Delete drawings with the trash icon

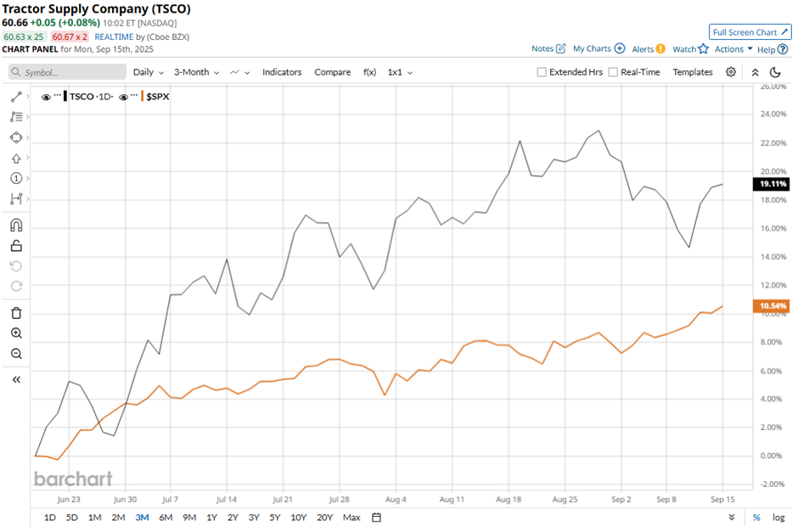16,313
